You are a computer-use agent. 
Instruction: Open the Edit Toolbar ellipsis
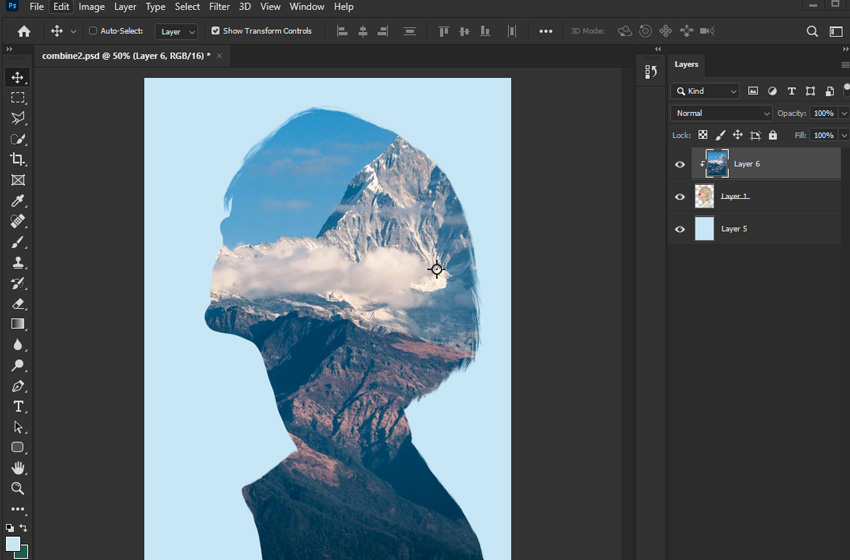pyautogui.click(x=17, y=509)
